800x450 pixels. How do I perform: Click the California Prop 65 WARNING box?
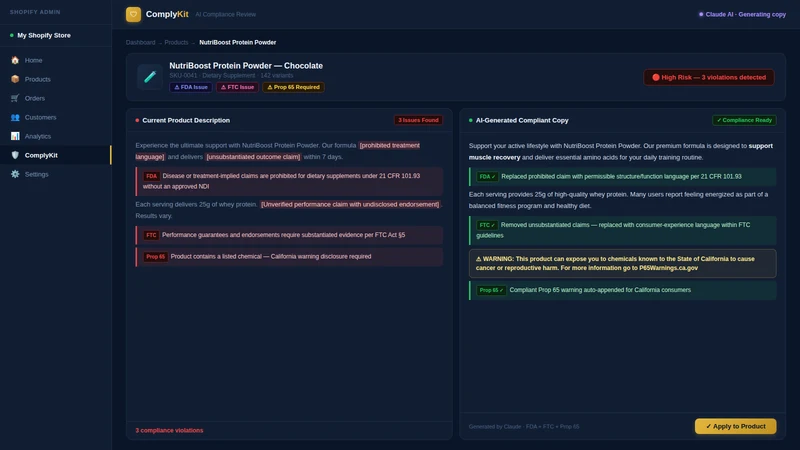(622, 263)
